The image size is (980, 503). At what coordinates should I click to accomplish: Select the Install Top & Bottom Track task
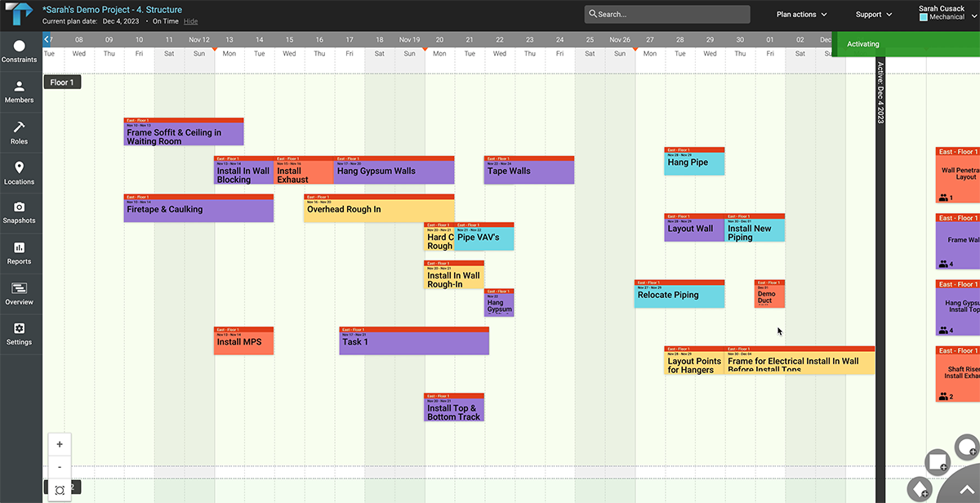pos(454,407)
